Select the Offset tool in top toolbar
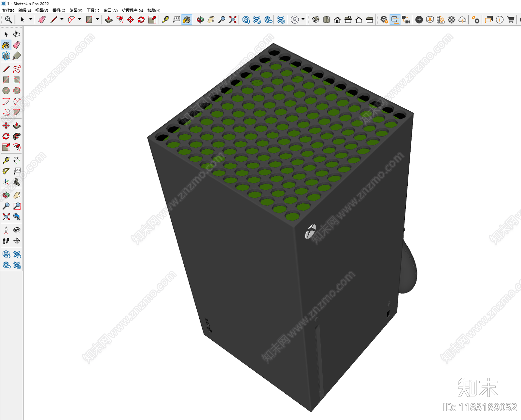The width and height of the screenshot is (521, 420). [120, 20]
